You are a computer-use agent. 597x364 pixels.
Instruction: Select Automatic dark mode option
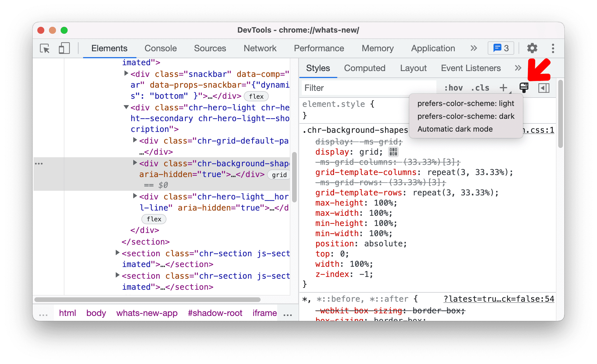[x=455, y=129]
